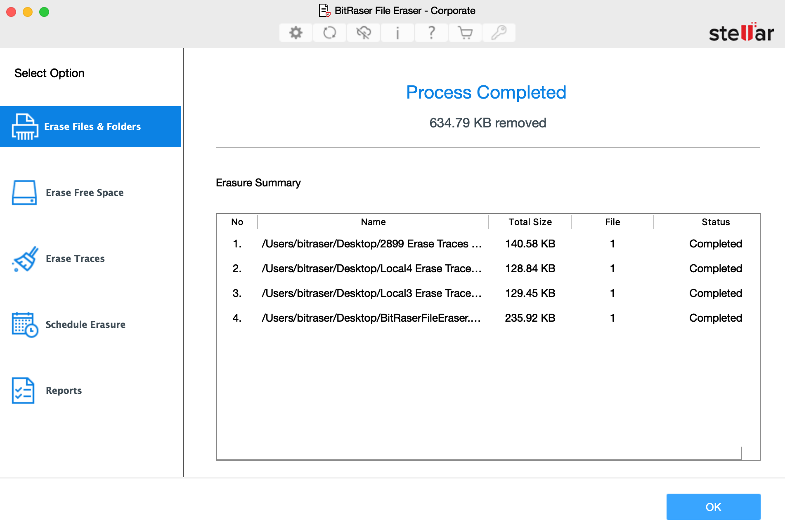Image resolution: width=785 pixels, height=532 pixels.
Task: Open Schedule Erasure option
Action: [x=91, y=325]
